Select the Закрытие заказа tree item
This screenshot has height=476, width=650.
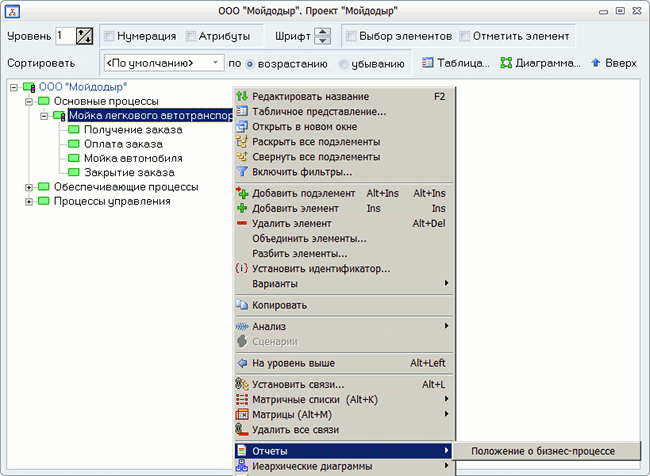[x=129, y=172]
